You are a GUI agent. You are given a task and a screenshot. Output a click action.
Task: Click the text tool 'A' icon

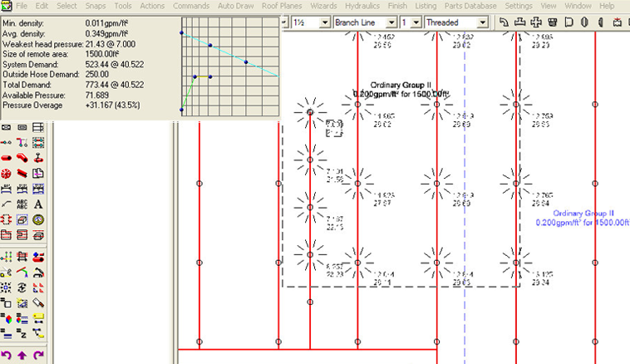pos(38,204)
